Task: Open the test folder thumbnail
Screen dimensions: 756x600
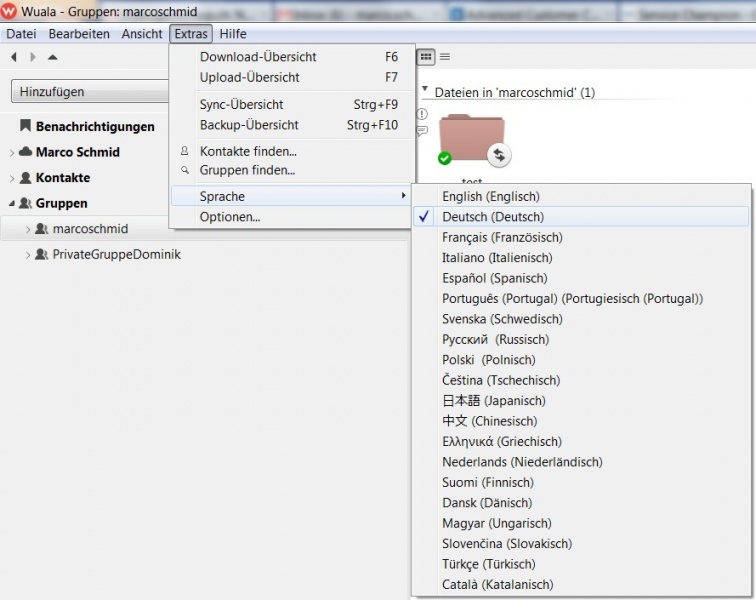Action: (x=471, y=139)
